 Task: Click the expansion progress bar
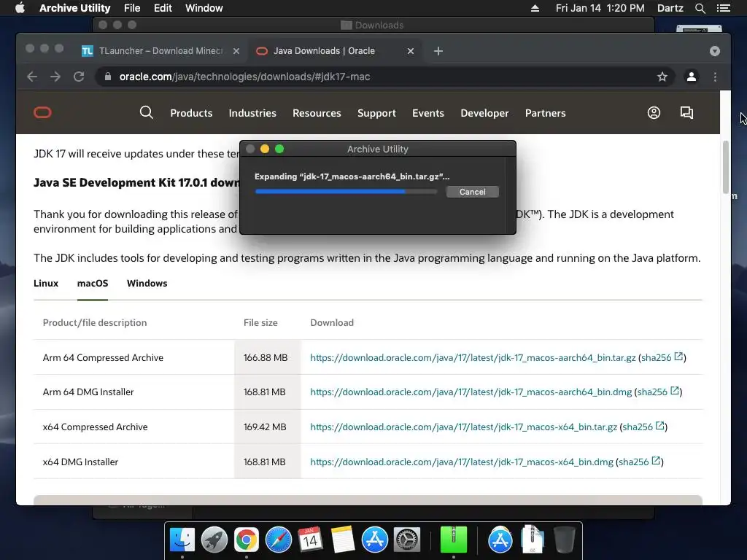coord(346,192)
